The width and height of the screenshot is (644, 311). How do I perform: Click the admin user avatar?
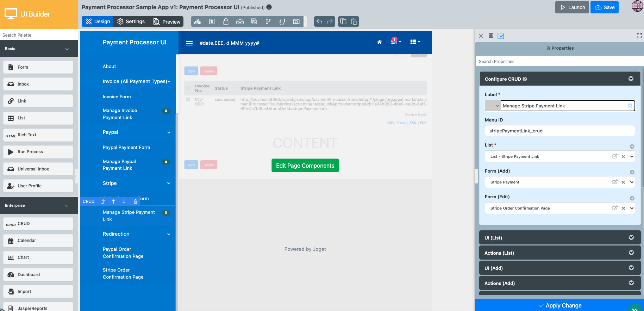[637, 6]
